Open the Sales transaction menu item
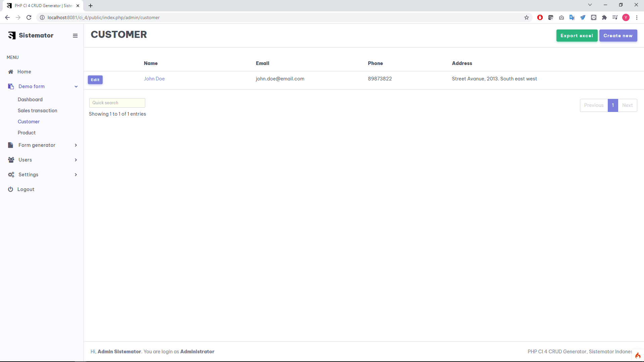The height and width of the screenshot is (362, 644). point(37,111)
